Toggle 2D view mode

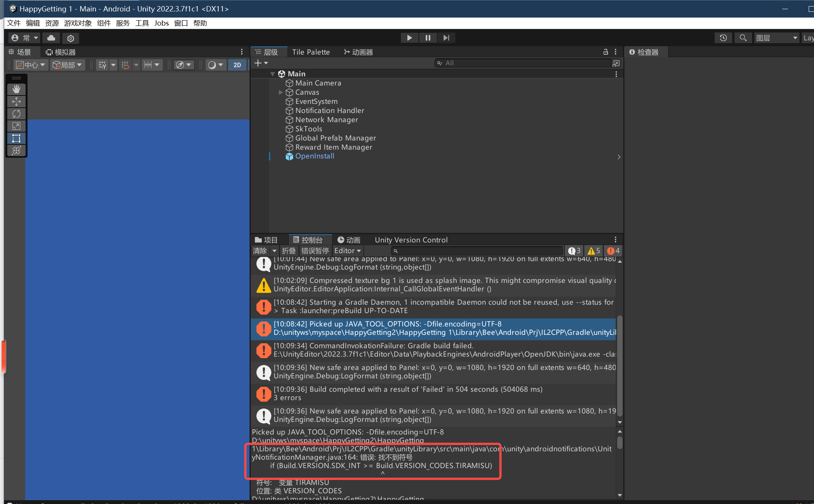tap(237, 65)
